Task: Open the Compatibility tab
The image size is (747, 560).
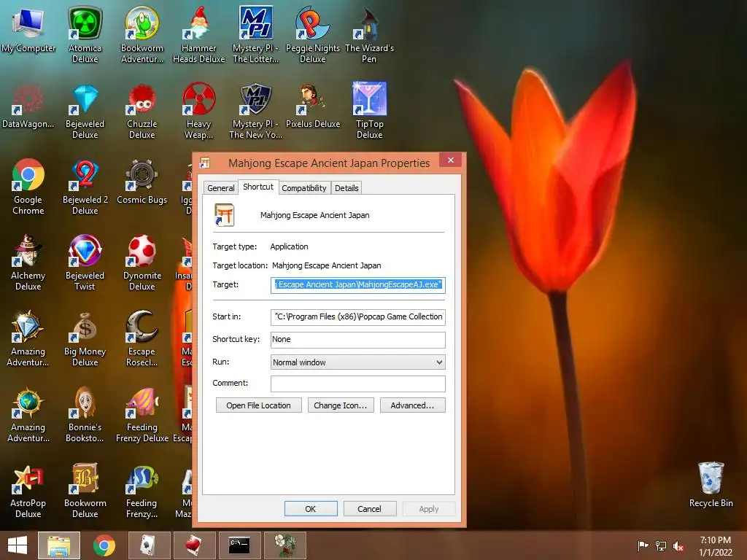Action: [x=304, y=188]
